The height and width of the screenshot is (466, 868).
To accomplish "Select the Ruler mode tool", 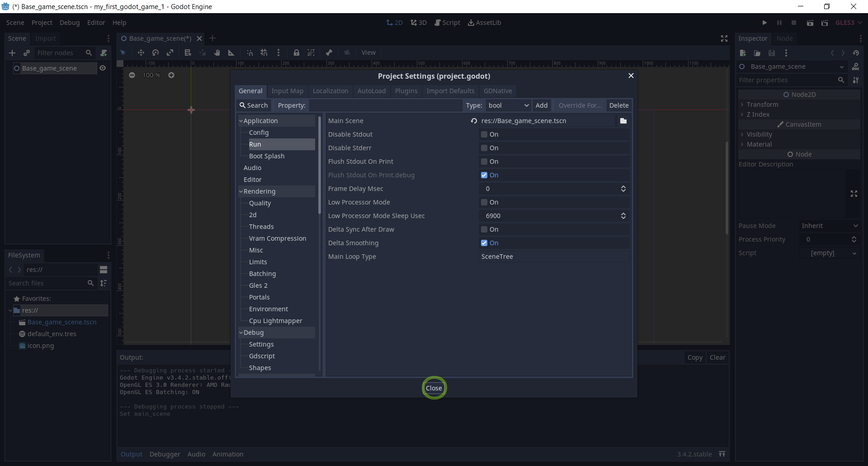I will pyautogui.click(x=231, y=52).
